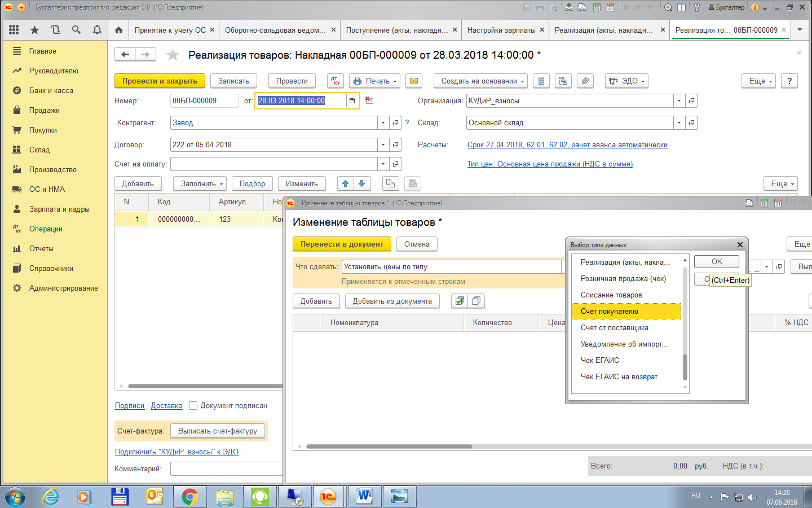Toggle the Документ подписан checkbox

point(193,406)
